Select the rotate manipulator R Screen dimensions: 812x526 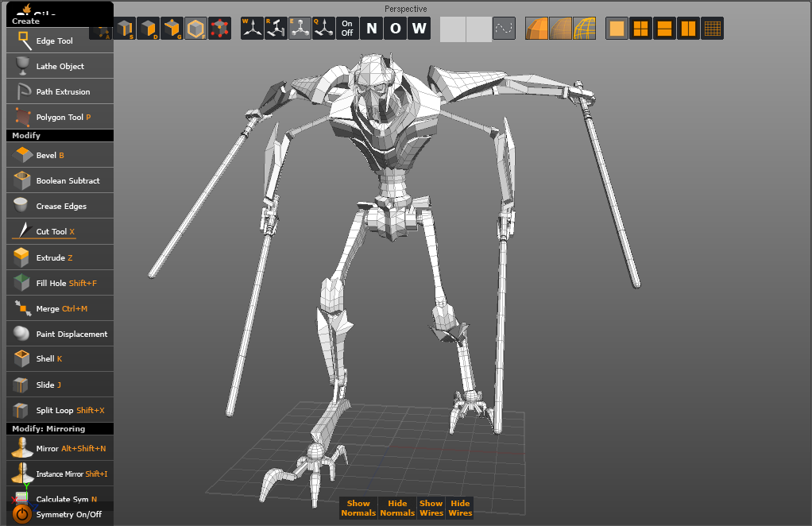pyautogui.click(x=276, y=28)
